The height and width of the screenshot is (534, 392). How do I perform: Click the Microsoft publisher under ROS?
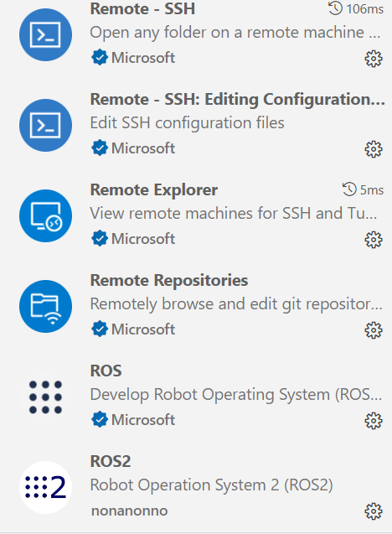133,419
